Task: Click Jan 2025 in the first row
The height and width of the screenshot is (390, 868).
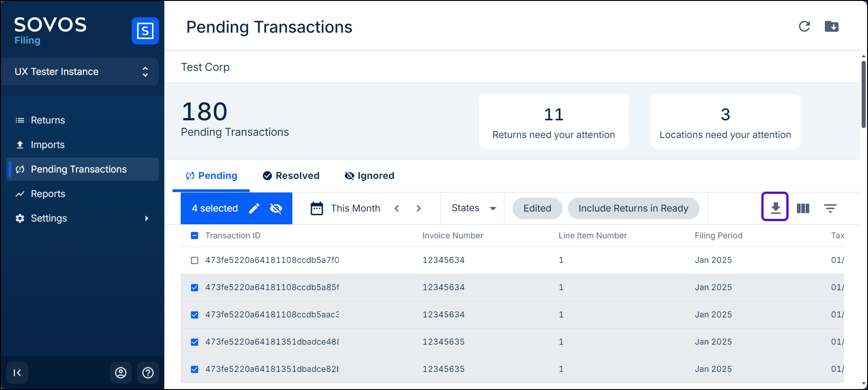Action: (x=713, y=260)
